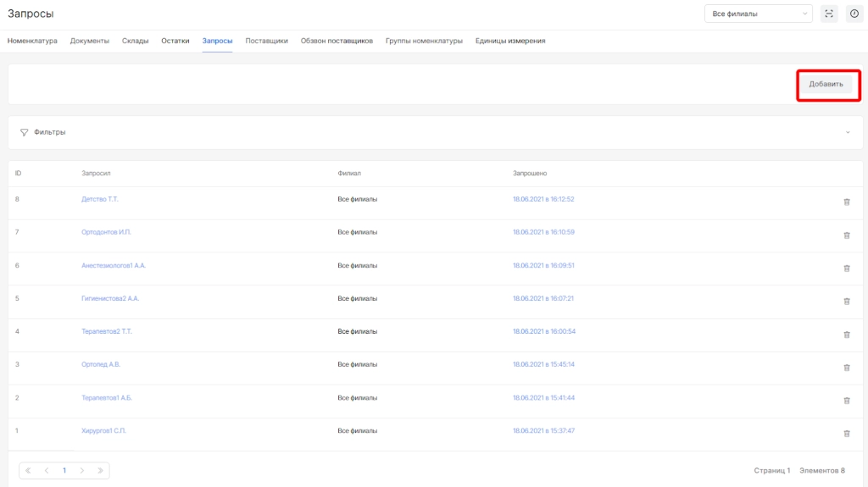Expand the Фильтры panel chevron
This screenshot has width=868, height=487.
tap(847, 132)
